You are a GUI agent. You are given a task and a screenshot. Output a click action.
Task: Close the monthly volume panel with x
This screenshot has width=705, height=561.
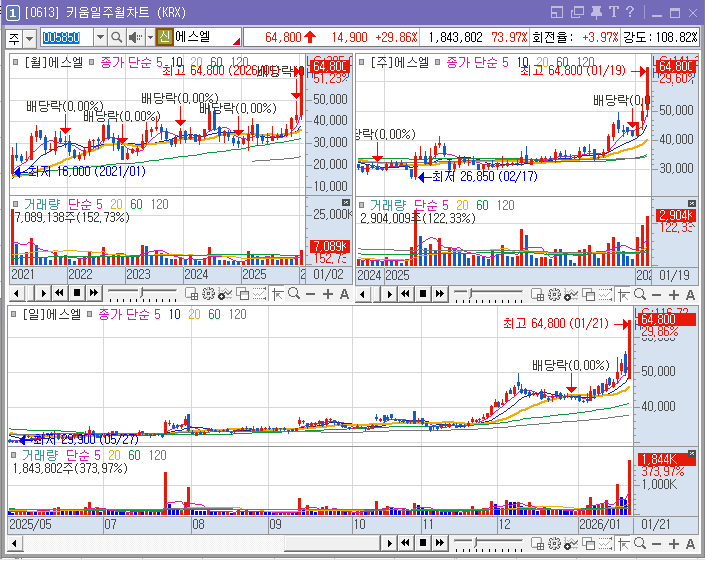coord(346,203)
